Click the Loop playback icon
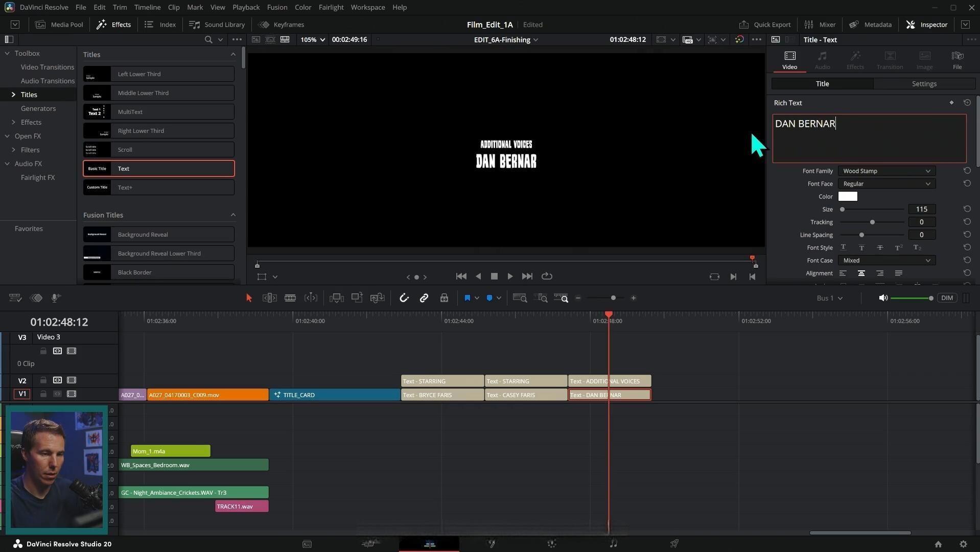Viewport: 980px width, 552px height. pyautogui.click(x=547, y=277)
